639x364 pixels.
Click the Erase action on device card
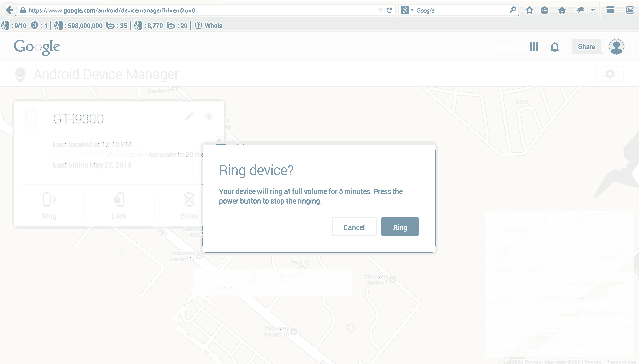click(189, 206)
